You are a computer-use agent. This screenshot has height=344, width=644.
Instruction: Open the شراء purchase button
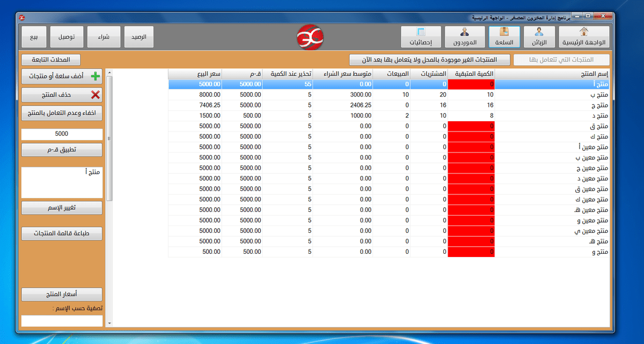tap(104, 38)
